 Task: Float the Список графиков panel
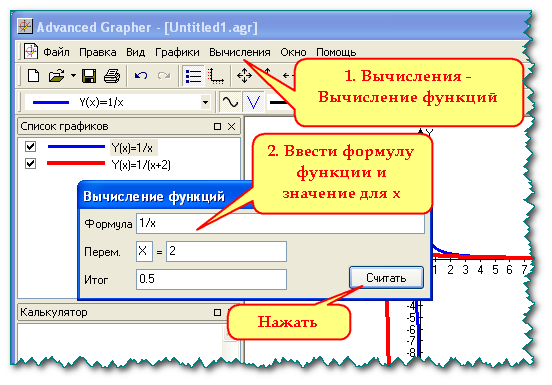[x=218, y=126]
